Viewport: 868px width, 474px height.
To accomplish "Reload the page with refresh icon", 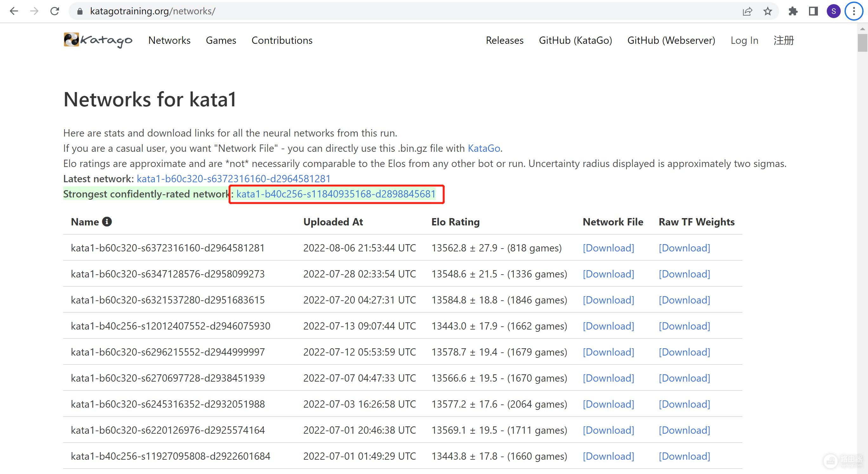I will (55, 11).
